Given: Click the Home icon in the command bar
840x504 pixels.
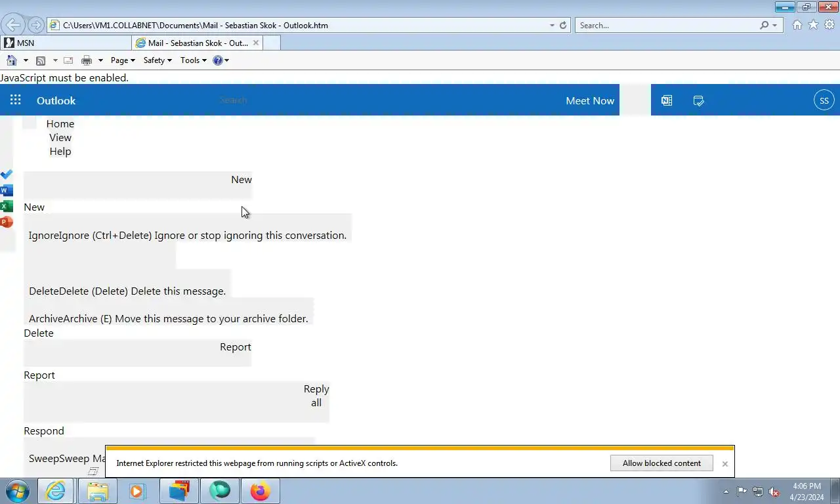Looking at the screenshot, I should pyautogui.click(x=11, y=60).
